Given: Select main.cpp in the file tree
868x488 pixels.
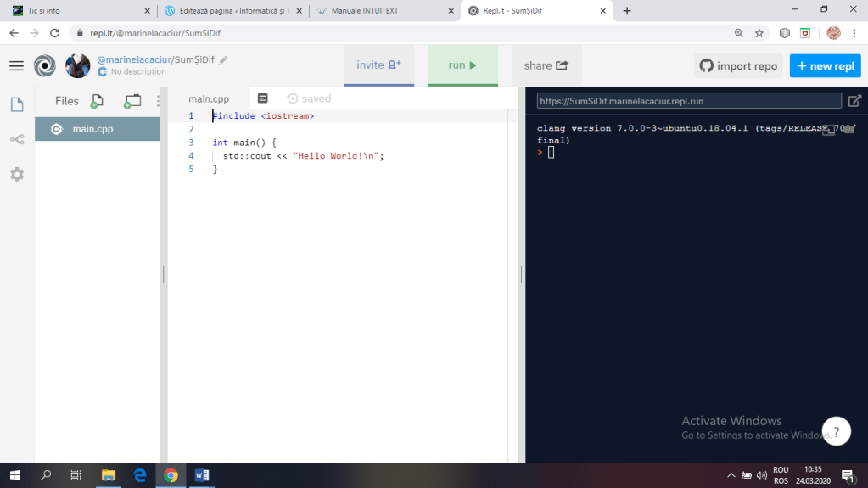Looking at the screenshot, I should click(92, 129).
